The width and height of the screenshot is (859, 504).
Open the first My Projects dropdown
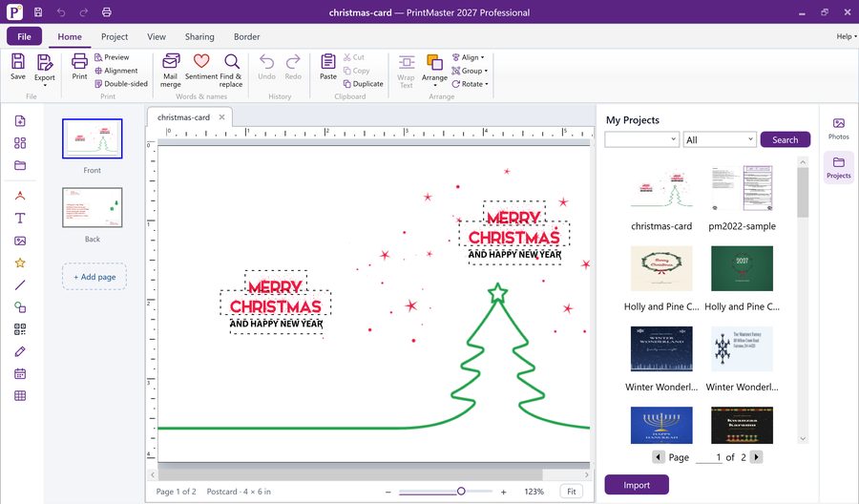click(642, 139)
